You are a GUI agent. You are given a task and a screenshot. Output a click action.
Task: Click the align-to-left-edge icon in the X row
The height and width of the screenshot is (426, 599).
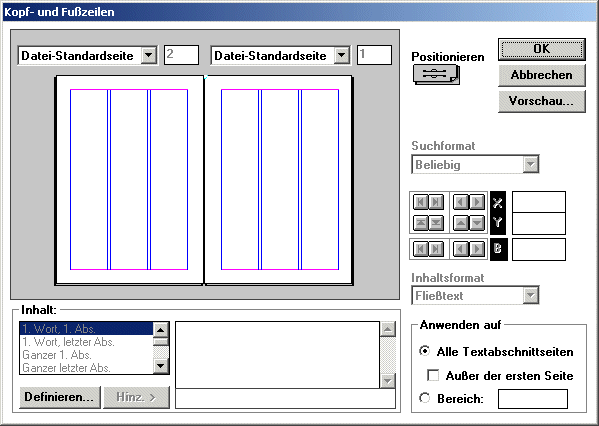click(421, 202)
